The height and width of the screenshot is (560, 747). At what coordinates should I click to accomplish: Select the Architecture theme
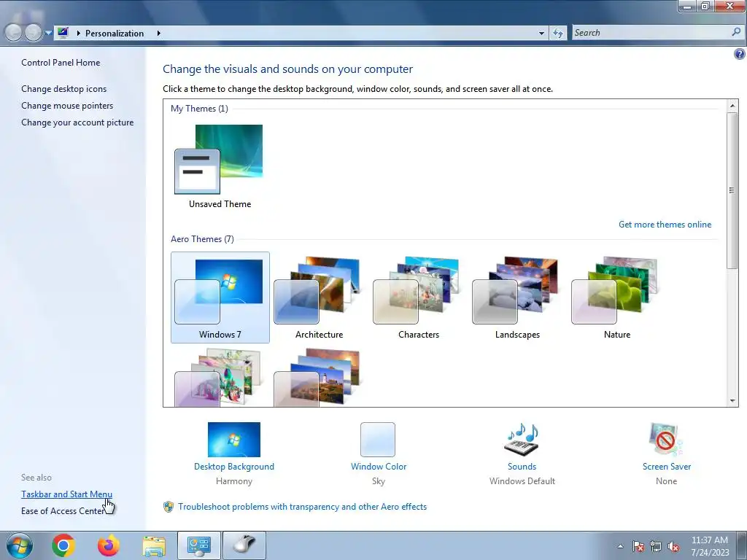coord(320,297)
